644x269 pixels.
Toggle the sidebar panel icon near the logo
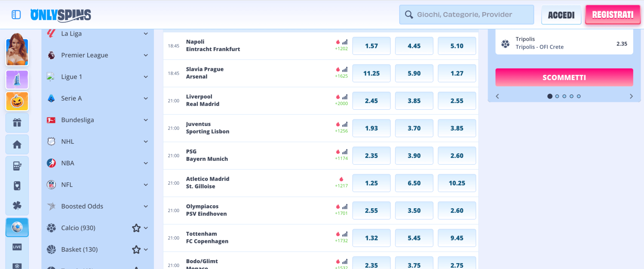tap(16, 15)
